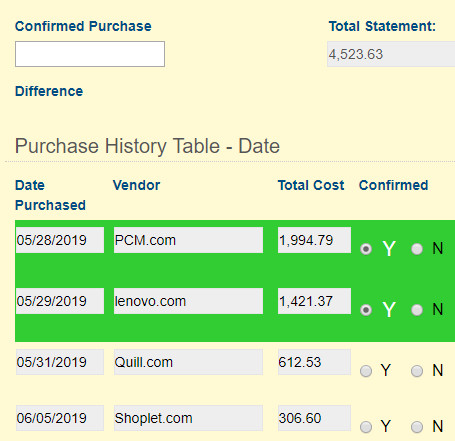The height and width of the screenshot is (441, 455).
Task: Select Y radio for lenovo.com purchase
Action: tap(366, 310)
